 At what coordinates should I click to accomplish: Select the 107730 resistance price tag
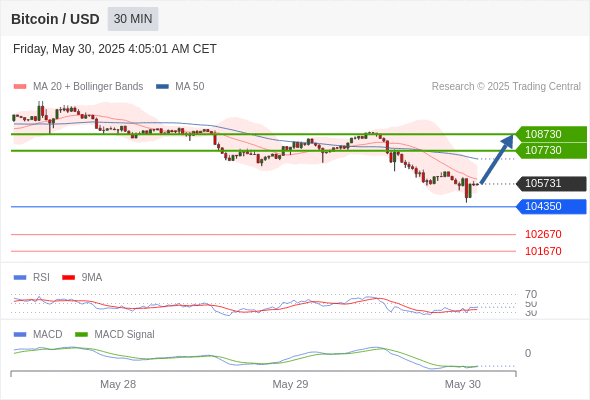[551, 151]
